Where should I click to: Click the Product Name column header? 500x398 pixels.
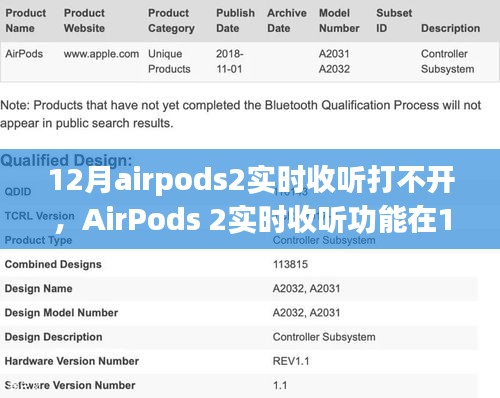26,21
